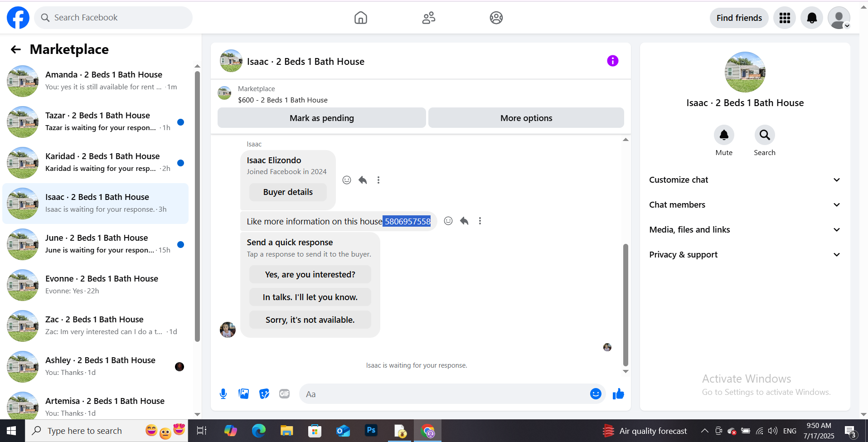React to the house information message
Viewport: 868px width, 442px height.
tap(448, 221)
